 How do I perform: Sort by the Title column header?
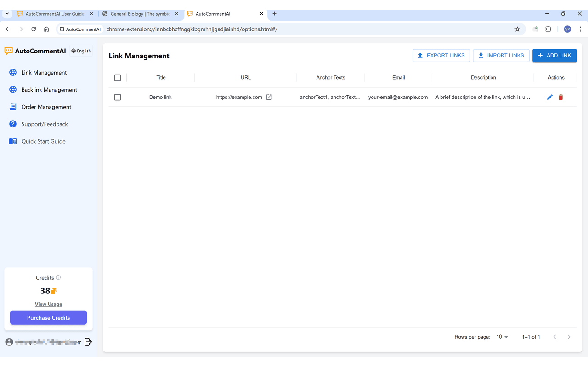pyautogui.click(x=161, y=78)
